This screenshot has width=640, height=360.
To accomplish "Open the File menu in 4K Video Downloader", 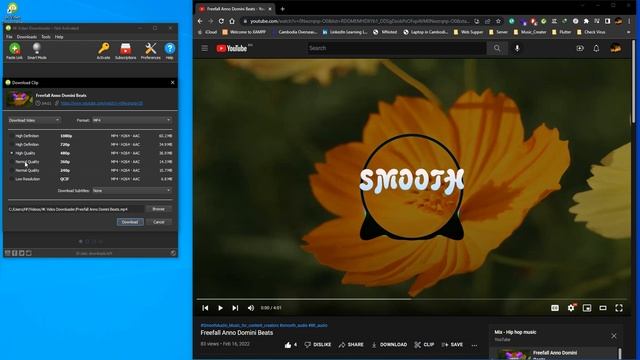I will (9, 37).
